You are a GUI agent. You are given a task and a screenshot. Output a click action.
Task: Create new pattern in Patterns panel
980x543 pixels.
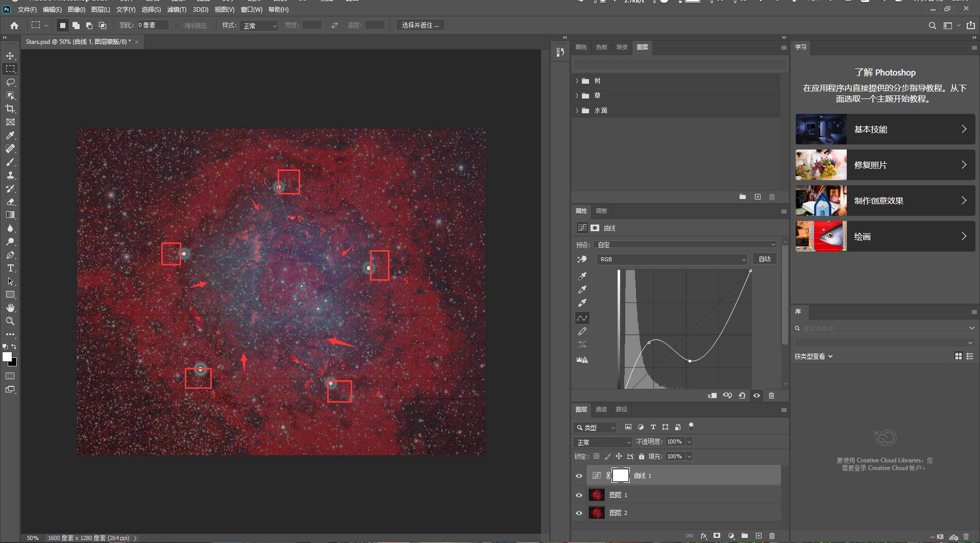(757, 196)
